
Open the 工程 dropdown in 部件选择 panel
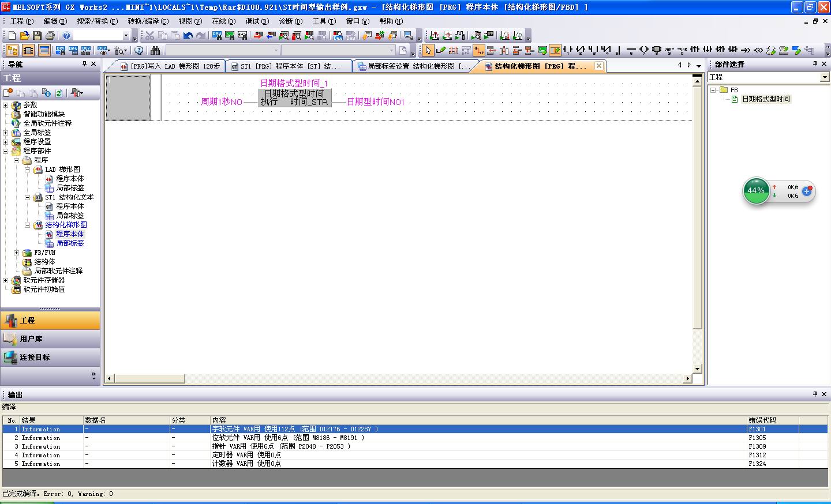pos(824,77)
